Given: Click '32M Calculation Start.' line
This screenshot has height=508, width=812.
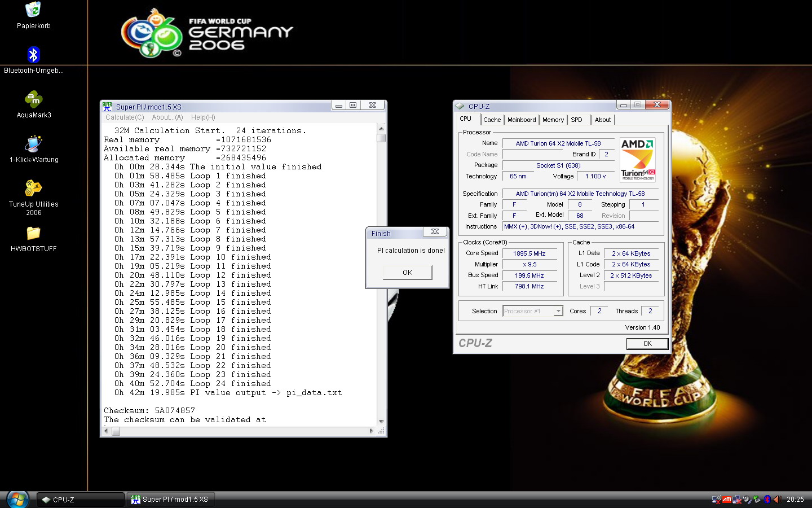Looking at the screenshot, I should click(210, 130).
